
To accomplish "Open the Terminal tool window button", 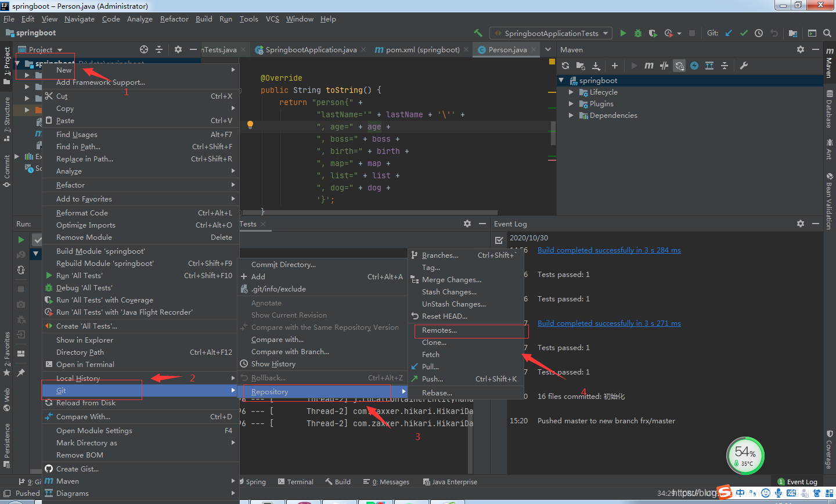I will (x=296, y=481).
